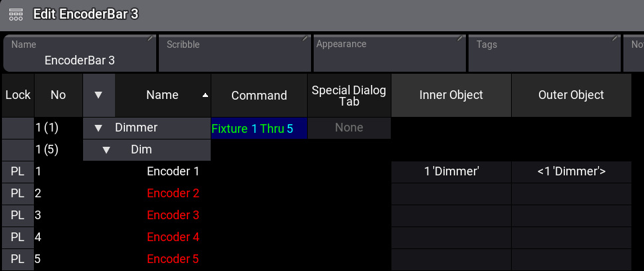Click the Inner Object column header

451,95
